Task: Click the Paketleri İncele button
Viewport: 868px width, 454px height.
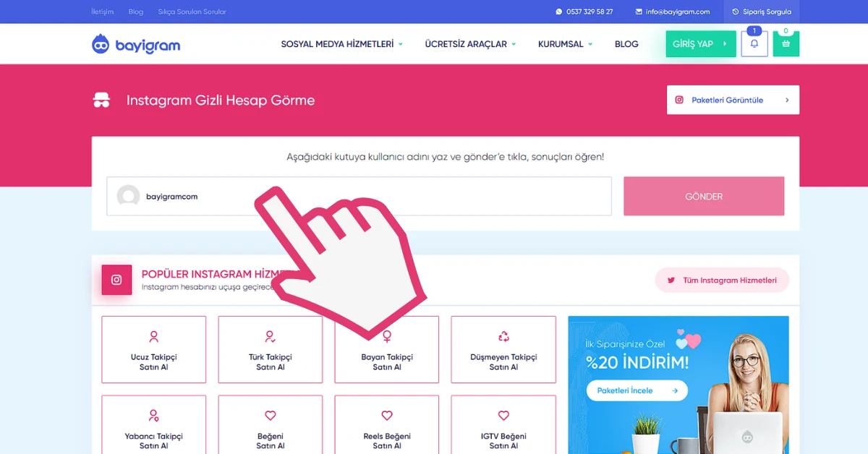Action: click(636, 390)
